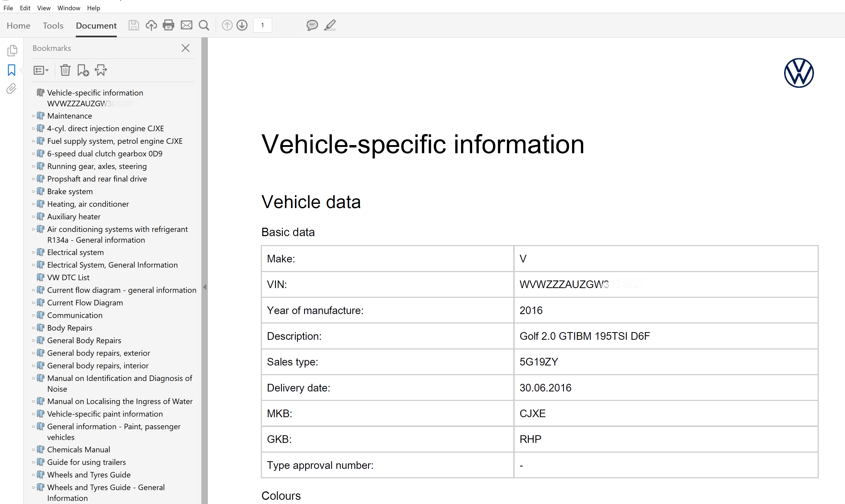Expand the Brake system bookmark
The height and width of the screenshot is (504, 845).
pos(33,192)
